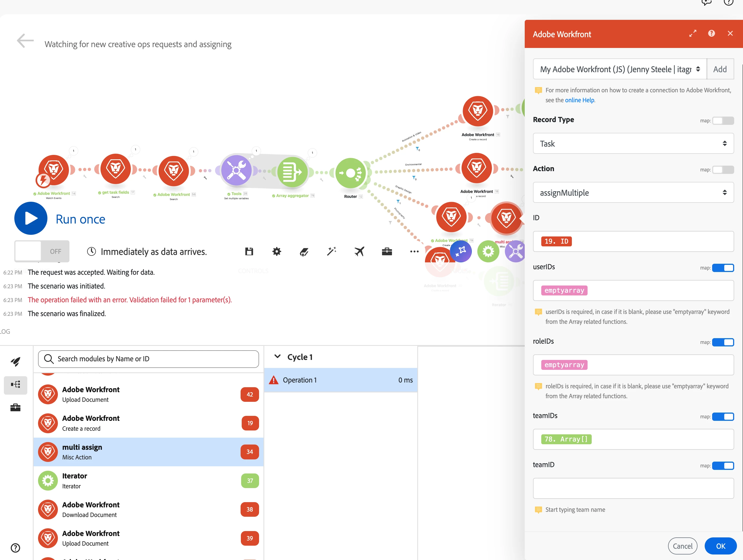Collapse the Cycle 1 expander
Screen dimensions: 743x560
(x=278, y=356)
